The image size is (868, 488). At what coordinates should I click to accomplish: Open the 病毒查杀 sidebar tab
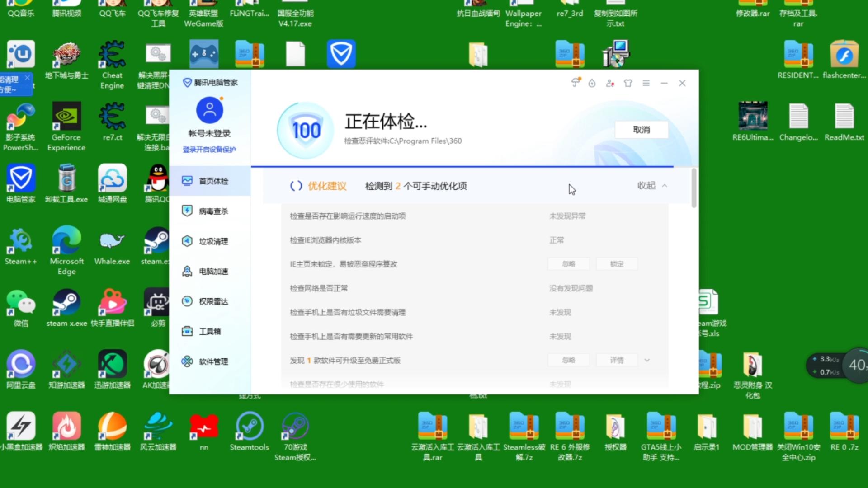(x=210, y=211)
